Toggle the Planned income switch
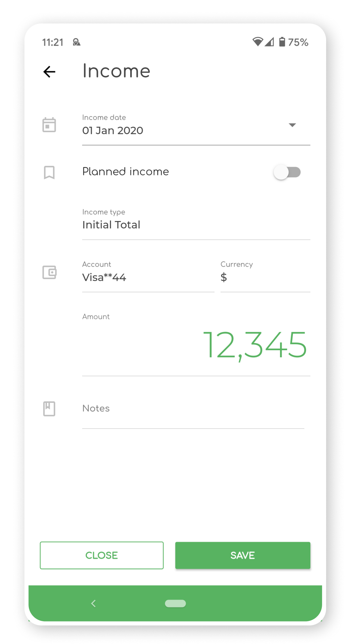The height and width of the screenshot is (644, 362). click(x=287, y=172)
